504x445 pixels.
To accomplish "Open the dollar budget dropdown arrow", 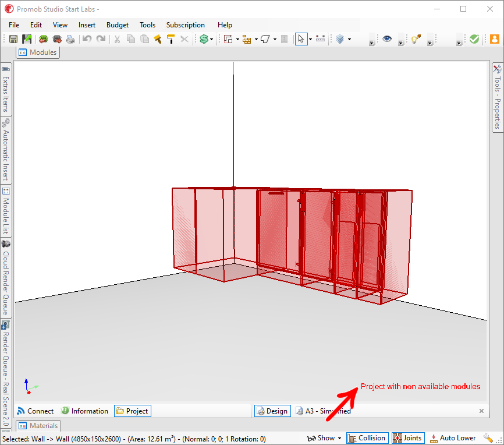I will click(x=211, y=40).
